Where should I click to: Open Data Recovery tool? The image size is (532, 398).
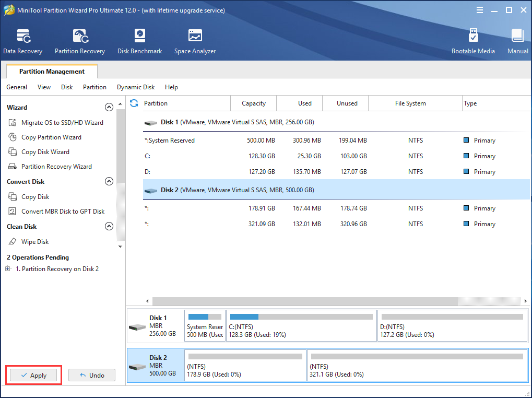23,42
